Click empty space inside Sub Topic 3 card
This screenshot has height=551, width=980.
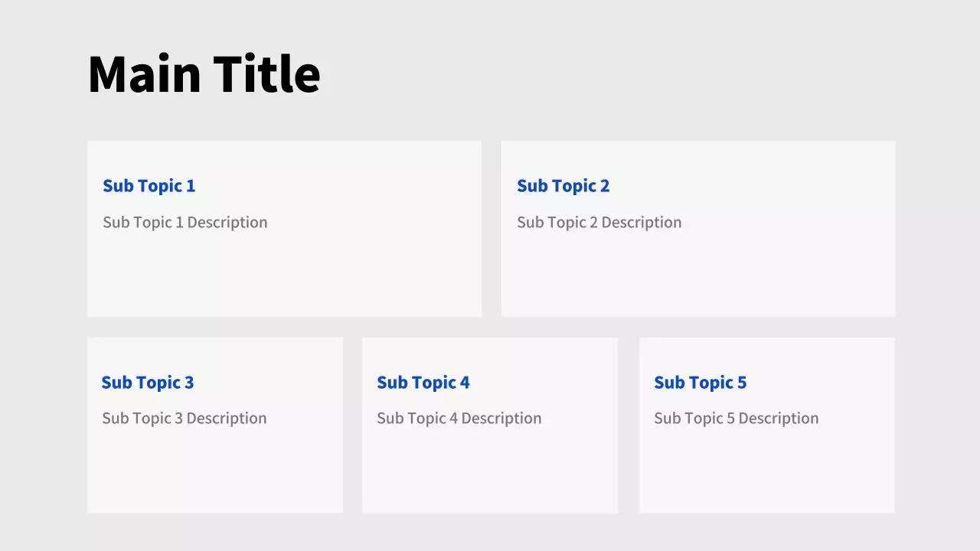pyautogui.click(x=214, y=474)
